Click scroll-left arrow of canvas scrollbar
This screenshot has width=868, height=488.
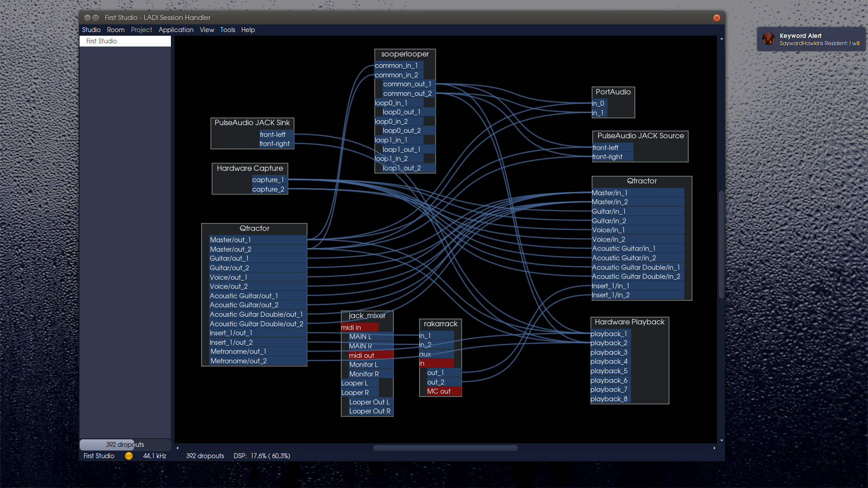coord(177,448)
